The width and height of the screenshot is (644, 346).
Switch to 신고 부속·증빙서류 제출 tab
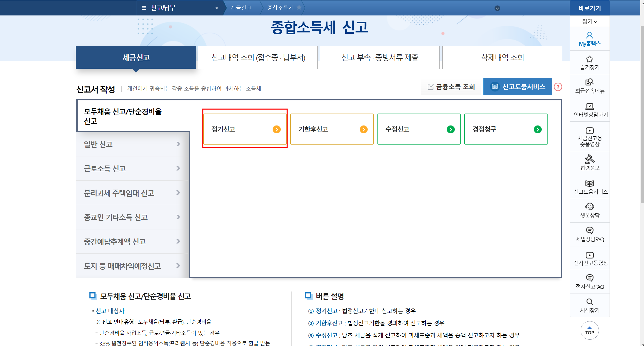380,57
